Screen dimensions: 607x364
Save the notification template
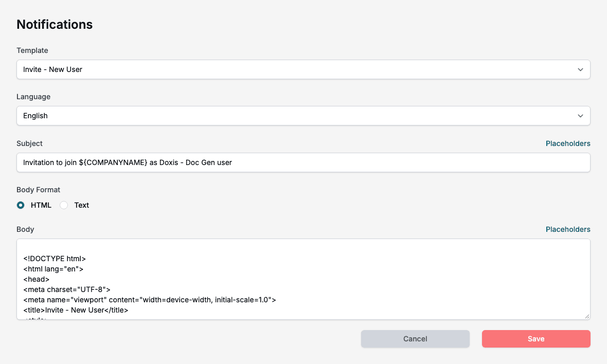[x=536, y=339]
